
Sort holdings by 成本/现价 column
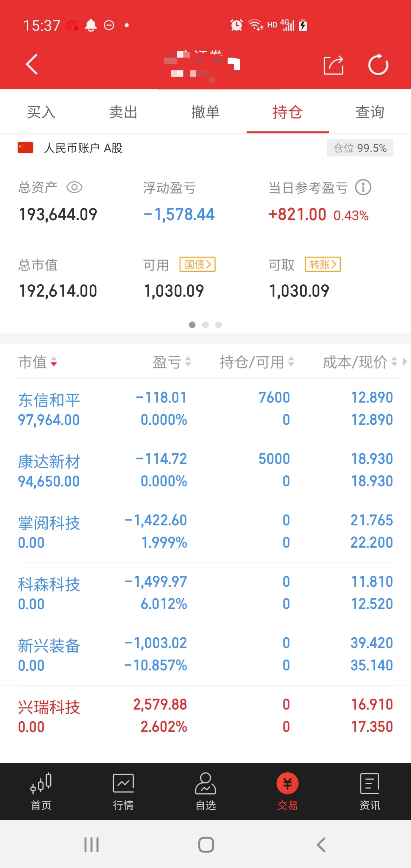point(360,362)
